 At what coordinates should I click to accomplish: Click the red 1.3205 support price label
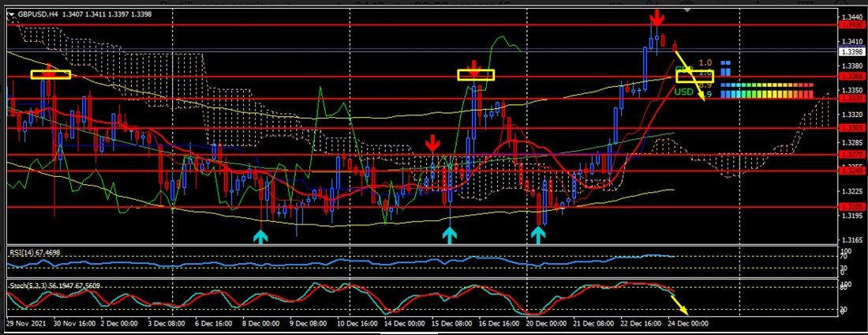click(x=852, y=206)
